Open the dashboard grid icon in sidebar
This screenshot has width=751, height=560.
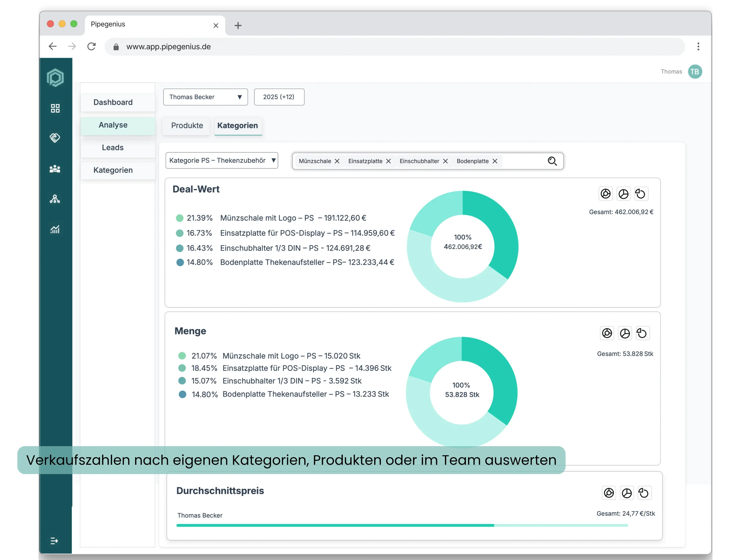point(55,108)
